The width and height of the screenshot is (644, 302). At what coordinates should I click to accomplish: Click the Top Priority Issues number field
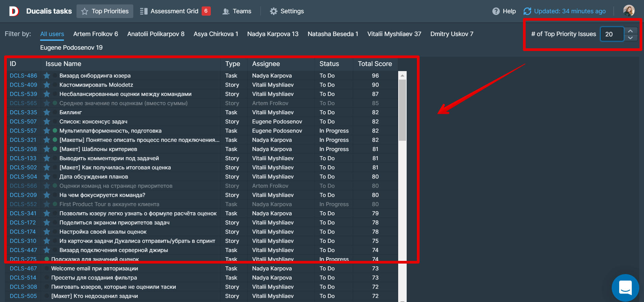pos(612,34)
